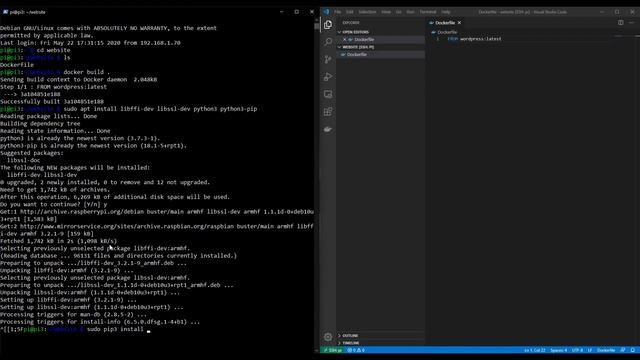Open the File menu in VS Code

pos(338,12)
